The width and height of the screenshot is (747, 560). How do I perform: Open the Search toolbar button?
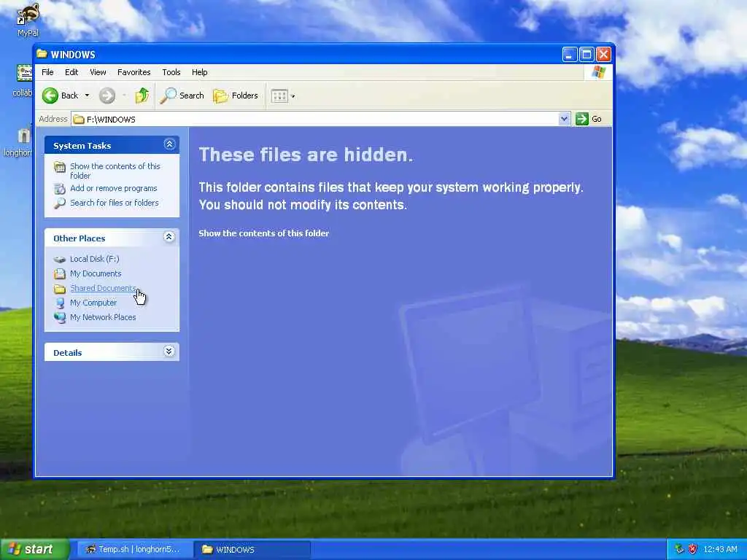click(x=182, y=96)
